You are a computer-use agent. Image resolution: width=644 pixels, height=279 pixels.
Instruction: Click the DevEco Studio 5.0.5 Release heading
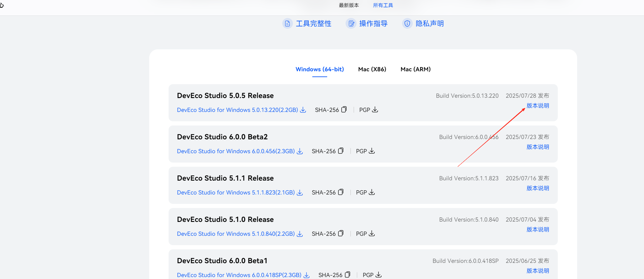coord(225,96)
